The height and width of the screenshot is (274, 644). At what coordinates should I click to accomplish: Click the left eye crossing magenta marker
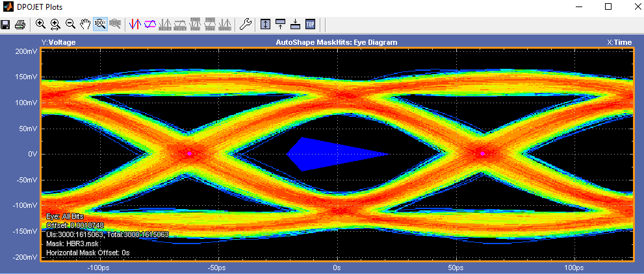[190, 154]
